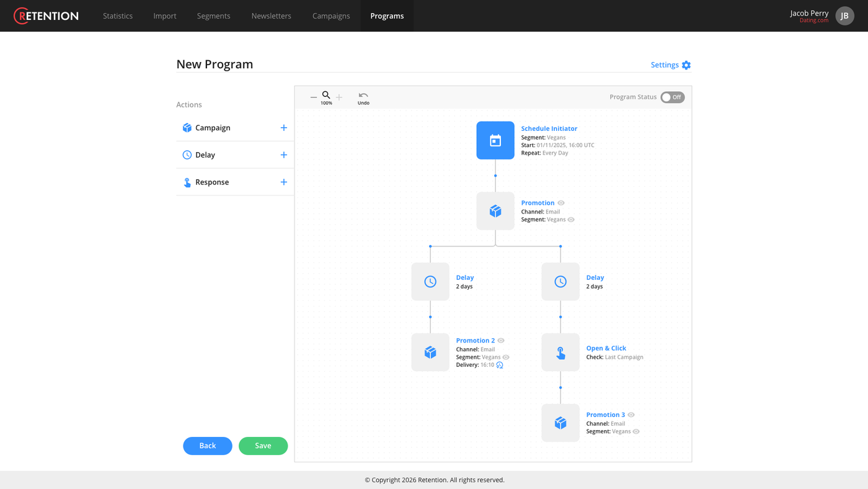This screenshot has width=868, height=489.
Task: Click the Delay clock icon in Actions
Action: tap(187, 155)
